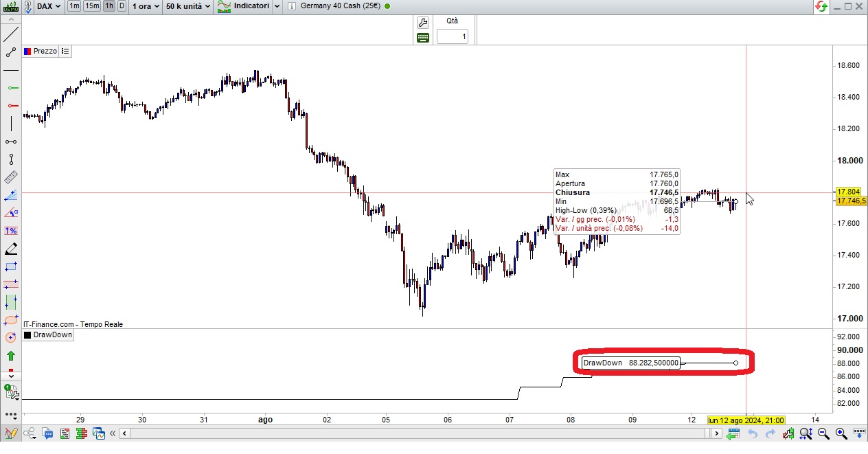
Task: Click the wrench settings icon
Action: click(423, 23)
